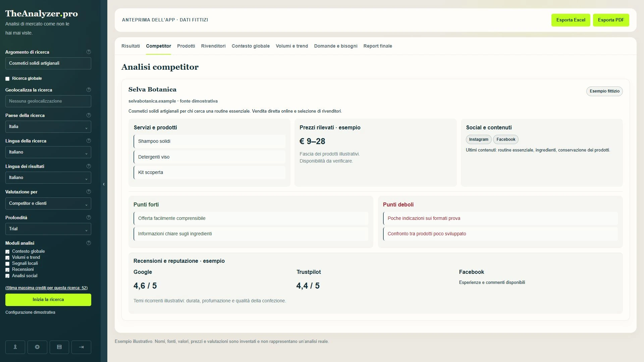Click the logout arrow icon in sidebar footer
The height and width of the screenshot is (362, 644).
[x=82, y=347]
